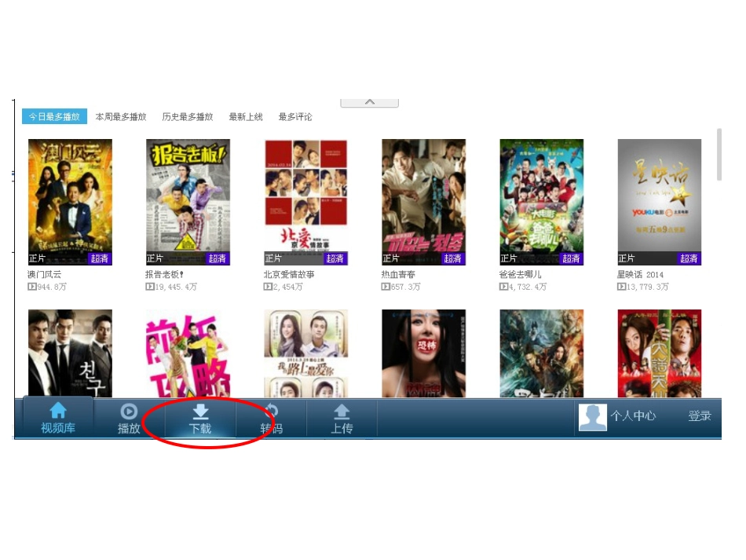Open the 北京爱情故事 poster
Viewport: 746px width, 560px height.
pyautogui.click(x=306, y=202)
